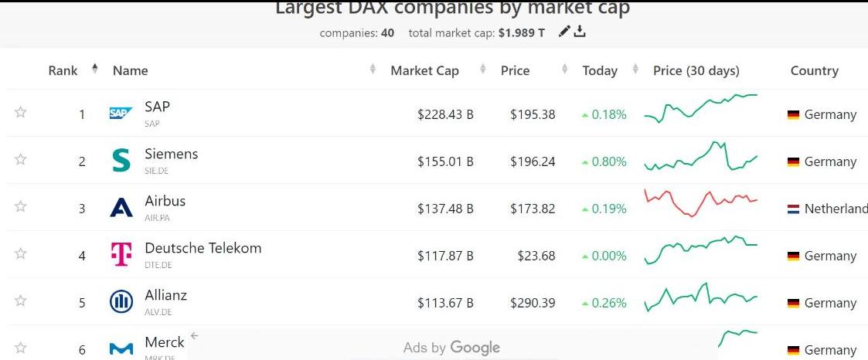This screenshot has height=360, width=868.
Task: Sort by the Market Cap column header
Action: coord(424,70)
